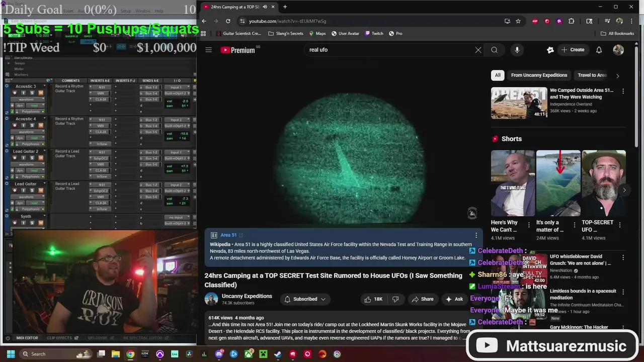Expand Lead Guitar 2 track name menu arrow
Viewport: 644px width, 362px height.
(x=44, y=151)
